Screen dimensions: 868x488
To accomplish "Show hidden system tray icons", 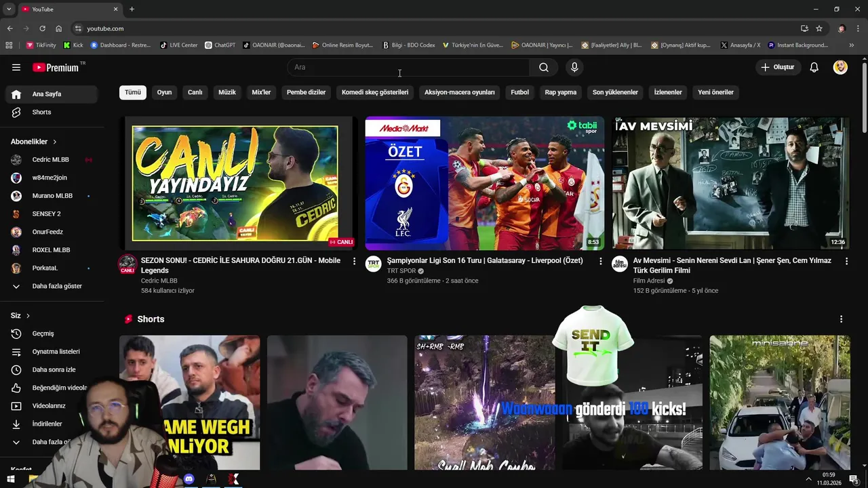I will coord(808,479).
